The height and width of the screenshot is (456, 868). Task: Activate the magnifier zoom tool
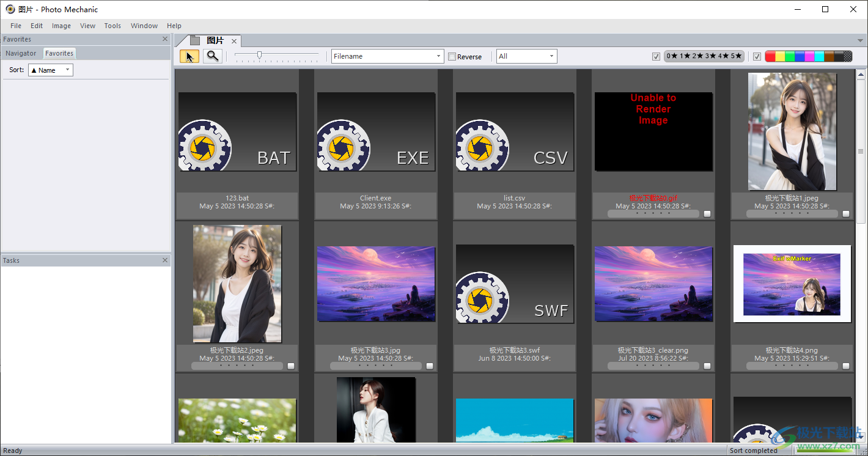(212, 56)
